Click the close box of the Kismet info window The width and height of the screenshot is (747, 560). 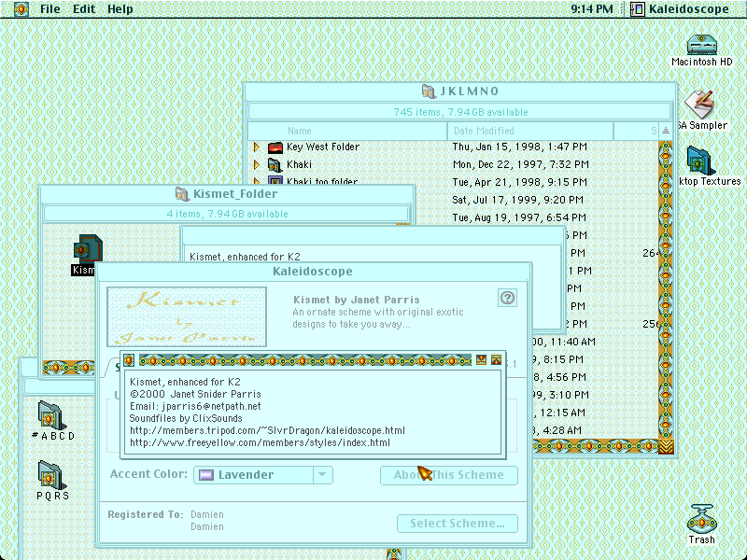point(129,360)
